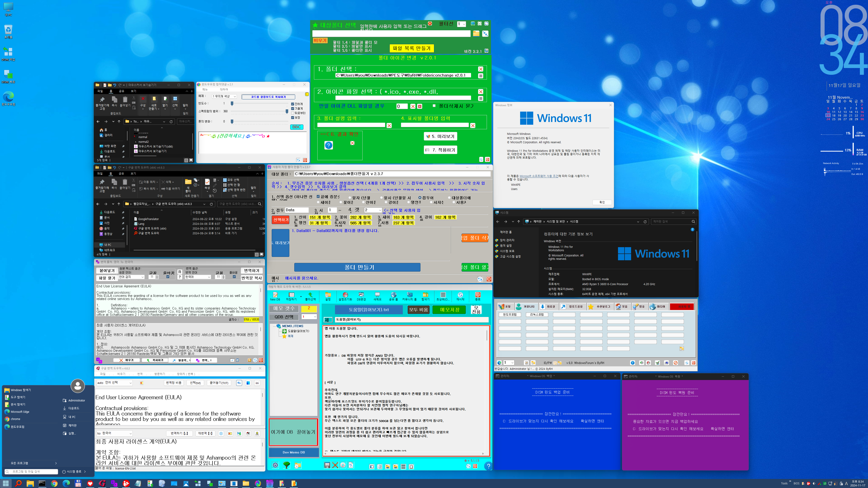Open auto 언어 선택 dropdown in 구글 번역 도우미
This screenshot has height=488, width=868.
coord(114,383)
